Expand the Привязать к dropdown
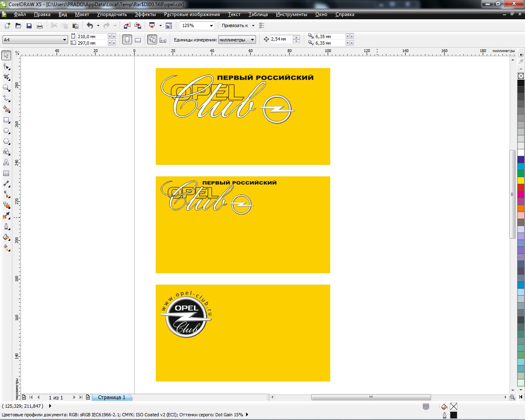 [253, 25]
